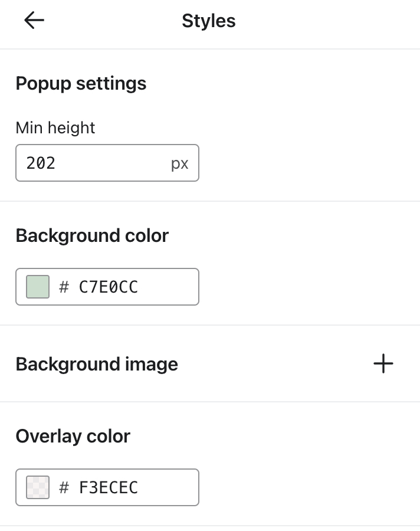
Task: Click the Background color section heading
Action: 92,235
